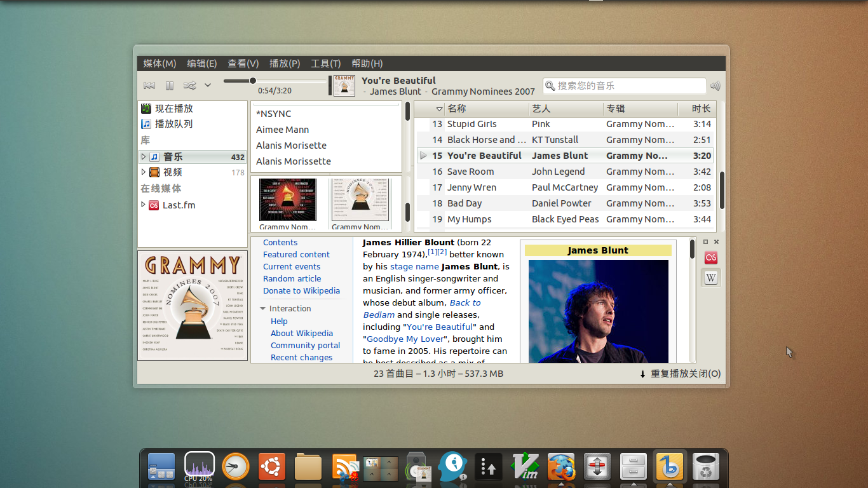Switch context pane to Last.fm

711,258
